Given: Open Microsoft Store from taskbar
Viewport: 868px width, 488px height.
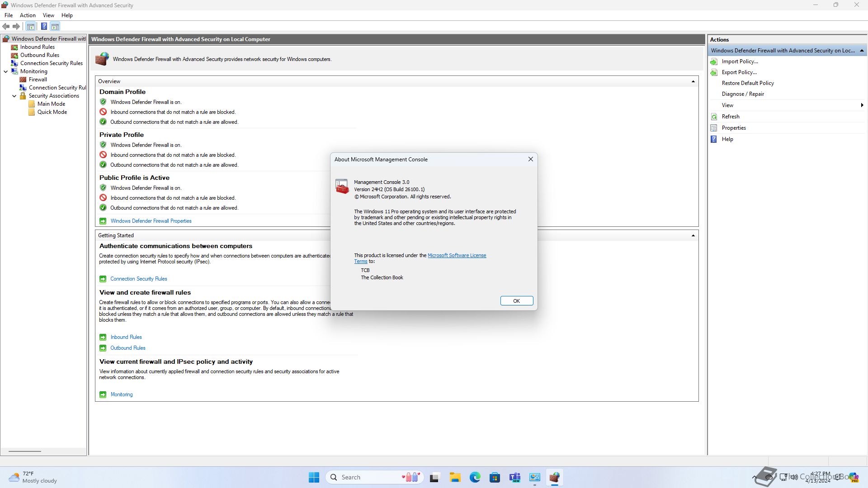Looking at the screenshot, I should pos(495,477).
